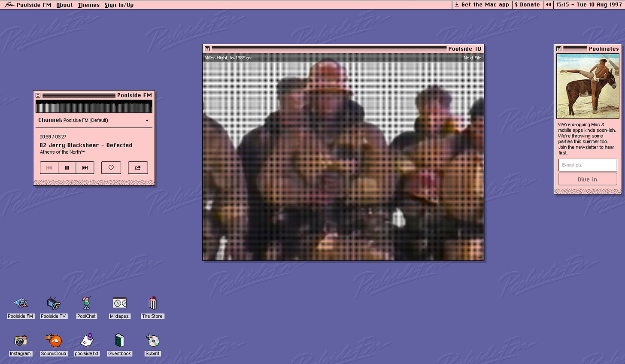Open the Instagram camera icon
625x364 pixels.
21,341
